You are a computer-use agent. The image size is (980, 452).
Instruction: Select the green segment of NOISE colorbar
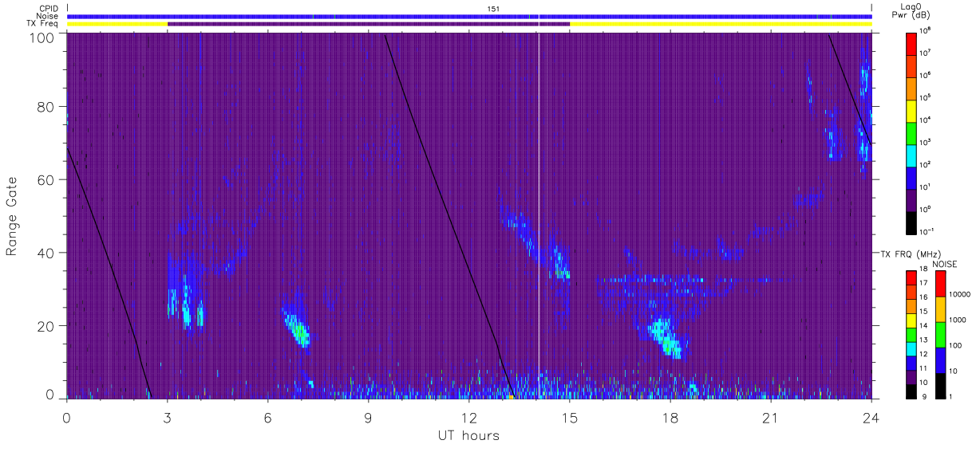click(x=939, y=334)
